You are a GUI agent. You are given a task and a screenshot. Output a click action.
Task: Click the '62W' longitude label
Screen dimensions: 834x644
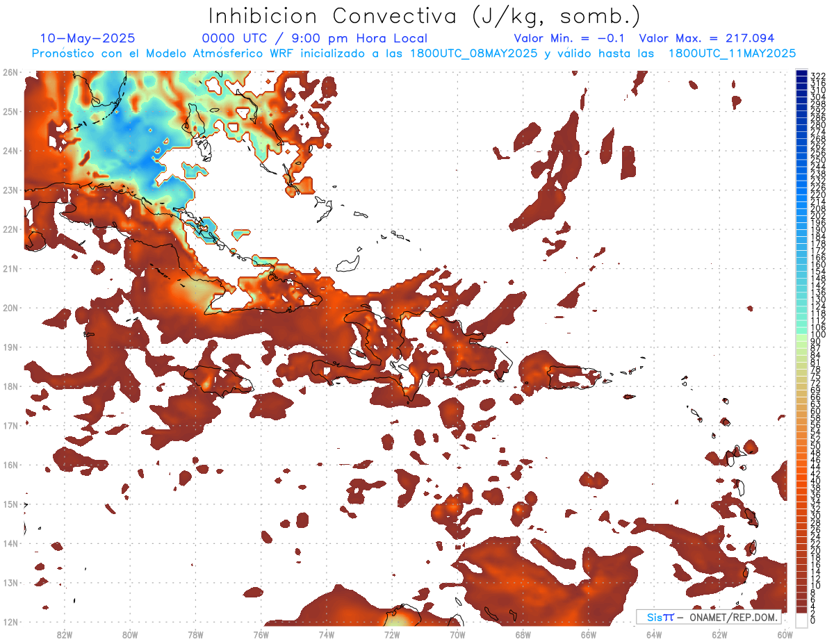pyautogui.click(x=719, y=634)
